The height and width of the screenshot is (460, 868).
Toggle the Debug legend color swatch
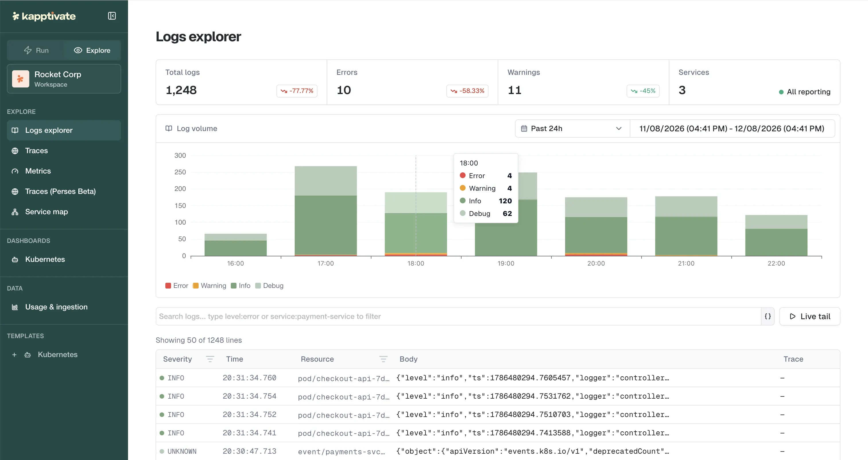258,286
